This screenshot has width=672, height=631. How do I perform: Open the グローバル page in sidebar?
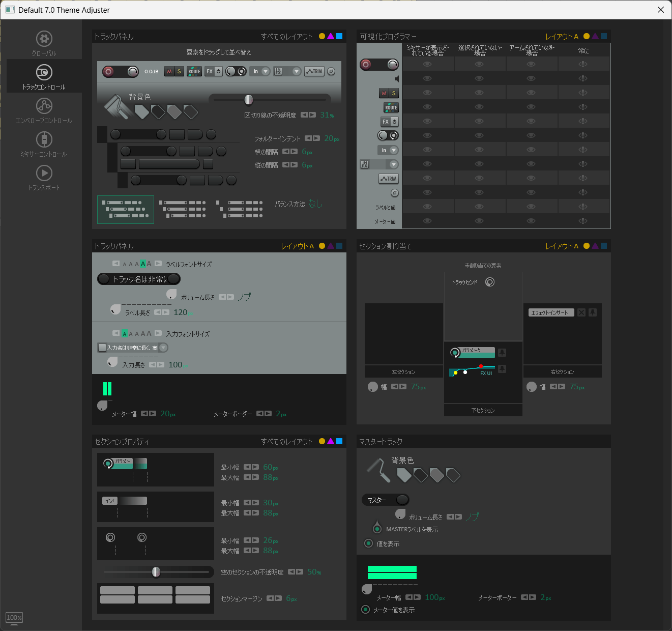coord(44,44)
